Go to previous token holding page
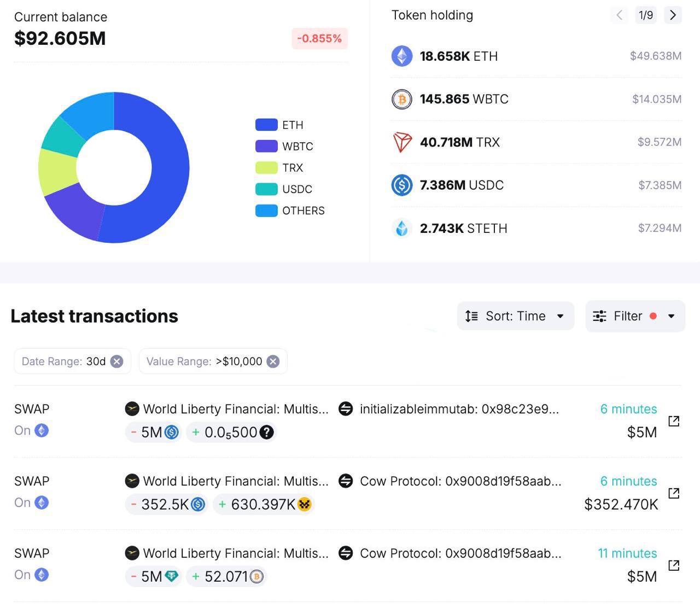The width and height of the screenshot is (700, 614). coord(619,15)
